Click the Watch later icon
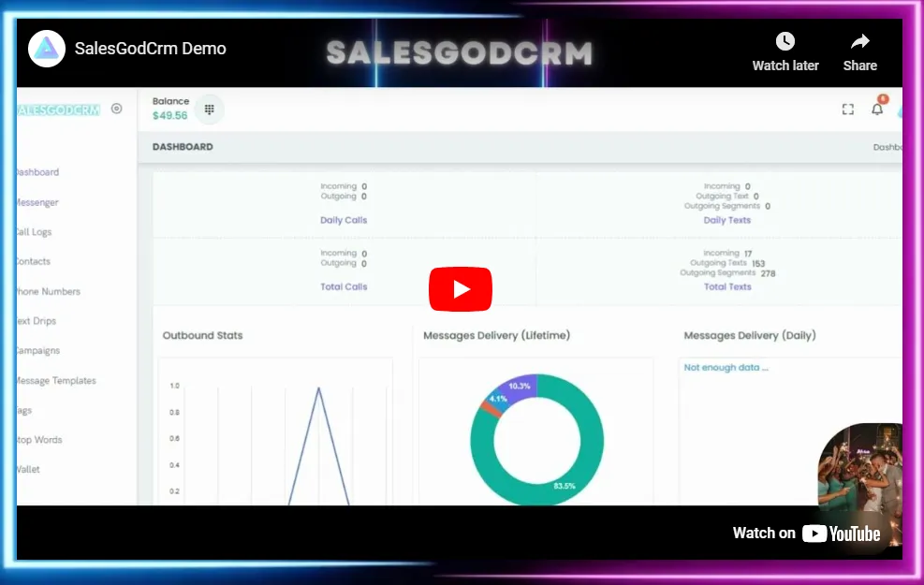Screen dimensions: 924x585 point(785,42)
